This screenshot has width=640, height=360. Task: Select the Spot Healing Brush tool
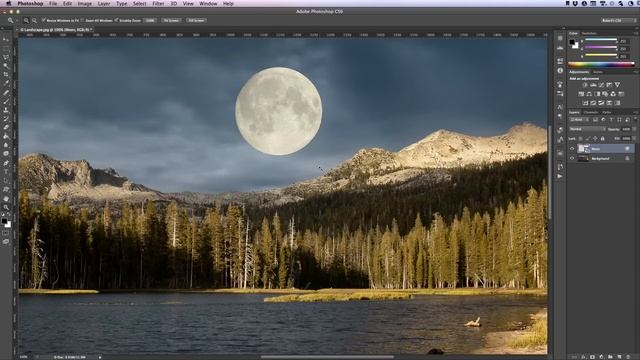pyautogui.click(x=6, y=93)
